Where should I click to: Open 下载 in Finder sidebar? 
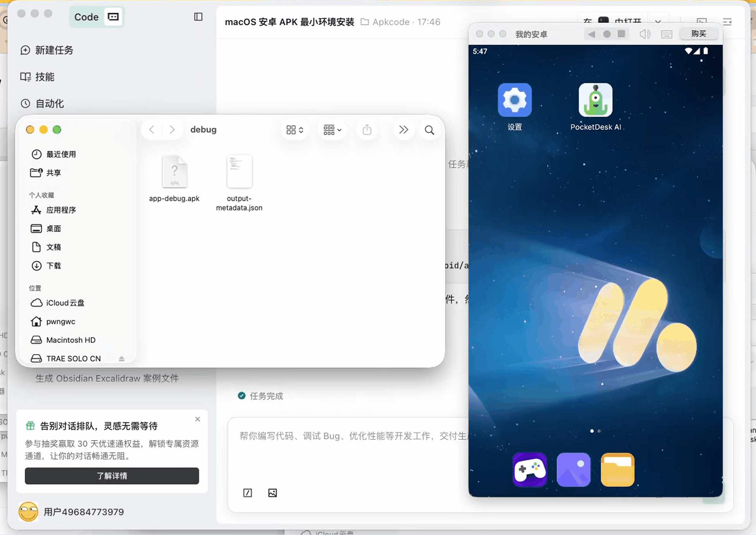(46, 266)
